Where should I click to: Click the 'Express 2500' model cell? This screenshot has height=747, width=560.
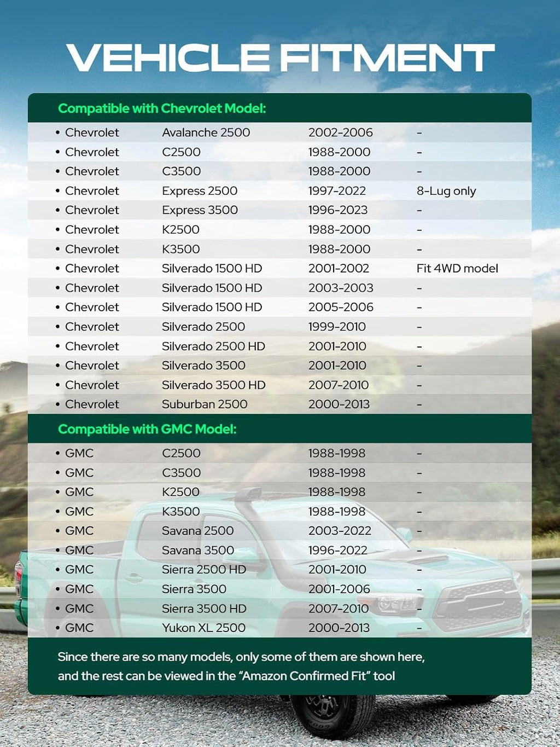(x=200, y=191)
